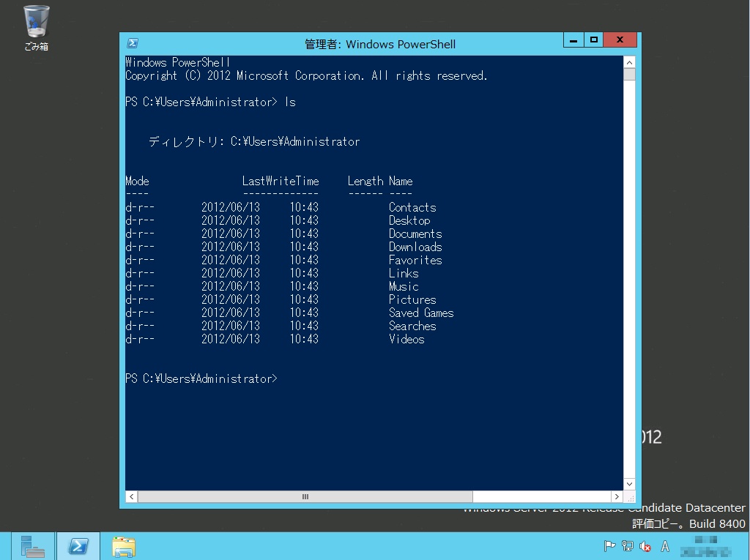
Task: Click the bottom 'PS C:¥Users¥Administrator>' prompt
Action: click(201, 378)
